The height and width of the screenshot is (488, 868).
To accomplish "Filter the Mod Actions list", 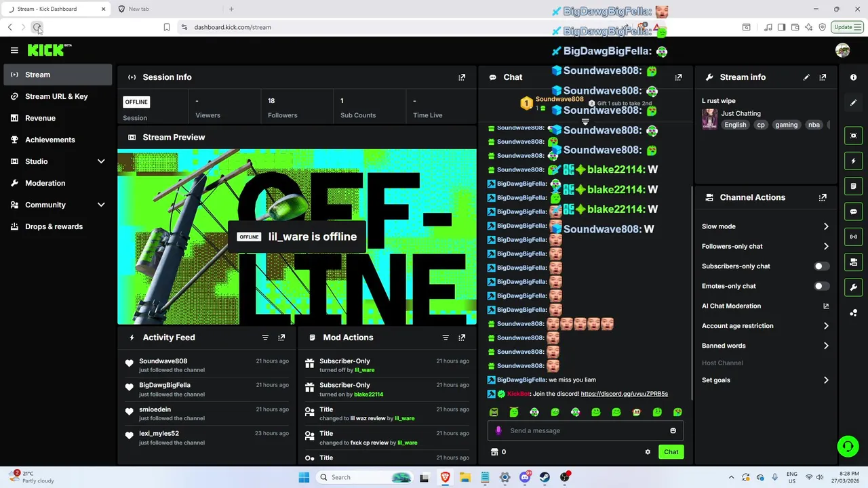I will [446, 338].
